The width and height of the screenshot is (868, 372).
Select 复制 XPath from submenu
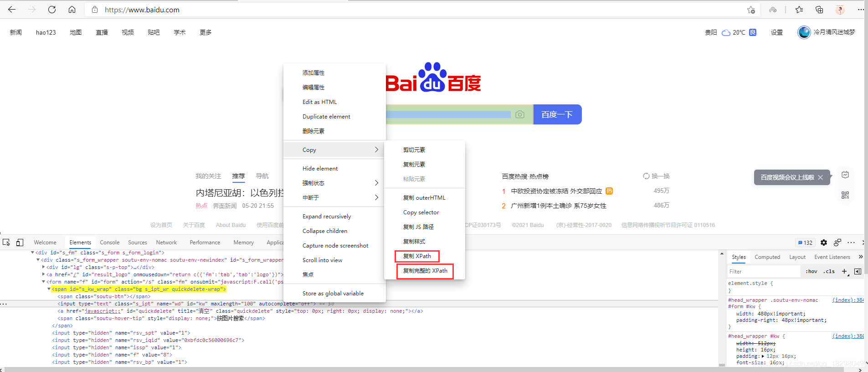417,256
